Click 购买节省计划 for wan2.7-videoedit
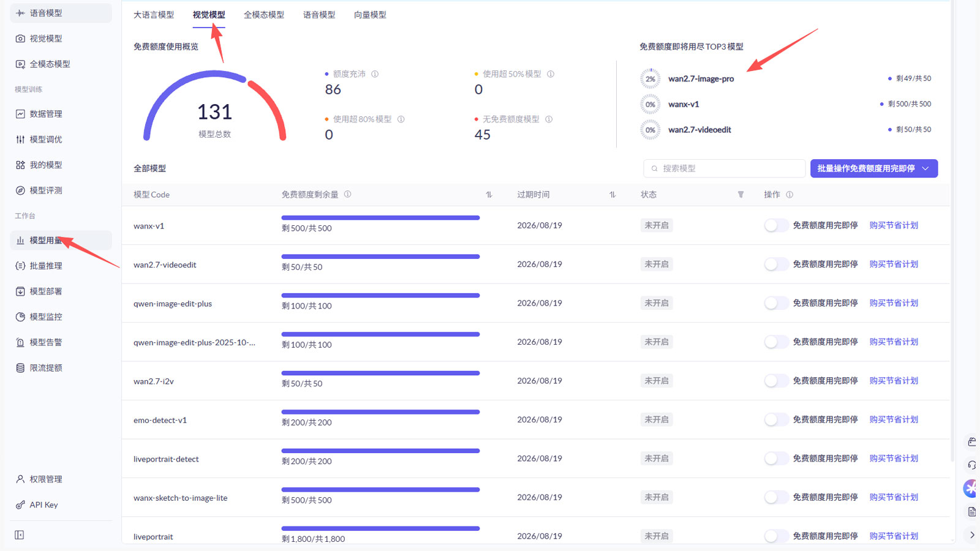The height and width of the screenshot is (551, 980). pos(894,264)
